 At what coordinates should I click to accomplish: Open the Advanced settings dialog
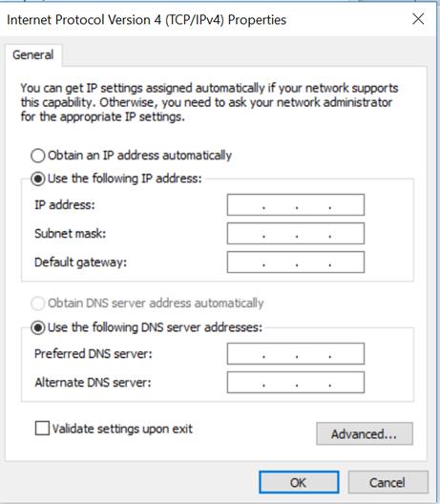(365, 434)
